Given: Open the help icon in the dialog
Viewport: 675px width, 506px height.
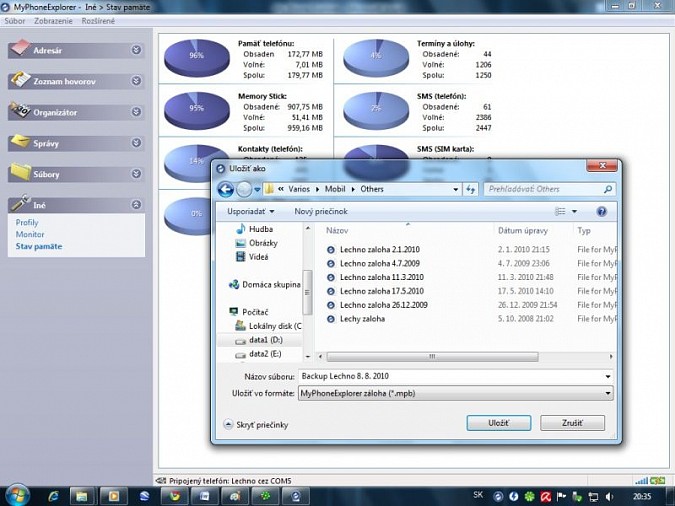Looking at the screenshot, I should [601, 211].
